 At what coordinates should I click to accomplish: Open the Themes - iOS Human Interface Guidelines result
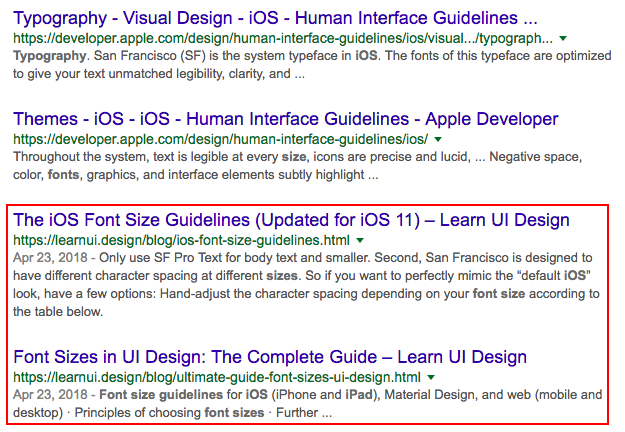coord(285,119)
